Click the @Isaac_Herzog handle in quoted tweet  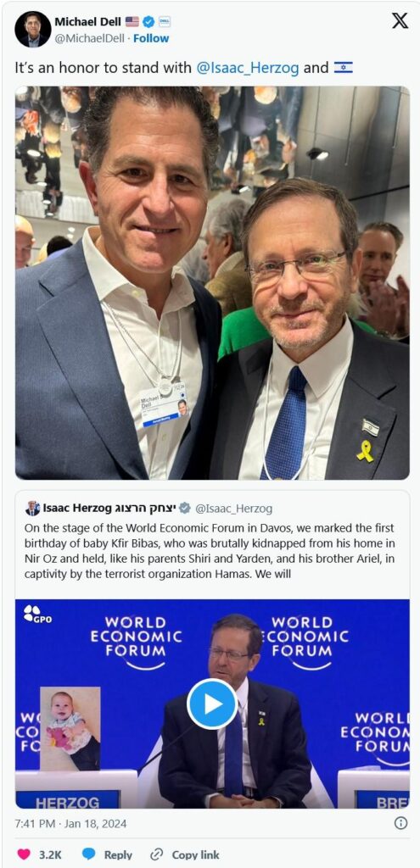(233, 509)
